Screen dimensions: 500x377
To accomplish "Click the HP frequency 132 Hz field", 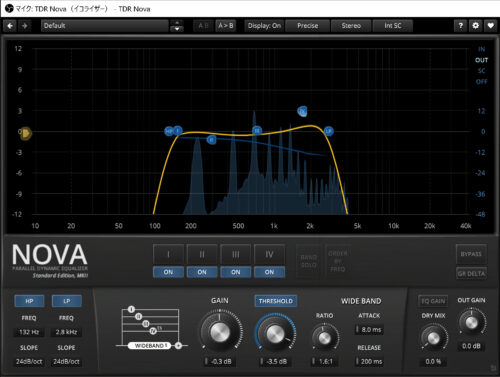I will tap(29, 332).
